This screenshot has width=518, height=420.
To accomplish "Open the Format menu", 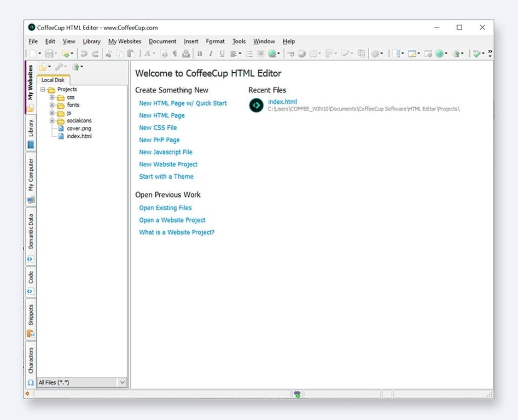I will coord(215,41).
